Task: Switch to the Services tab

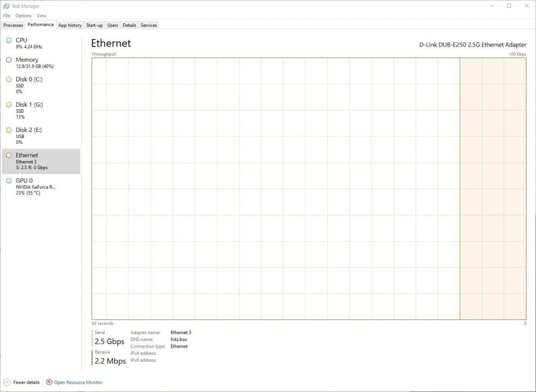Action: (149, 25)
